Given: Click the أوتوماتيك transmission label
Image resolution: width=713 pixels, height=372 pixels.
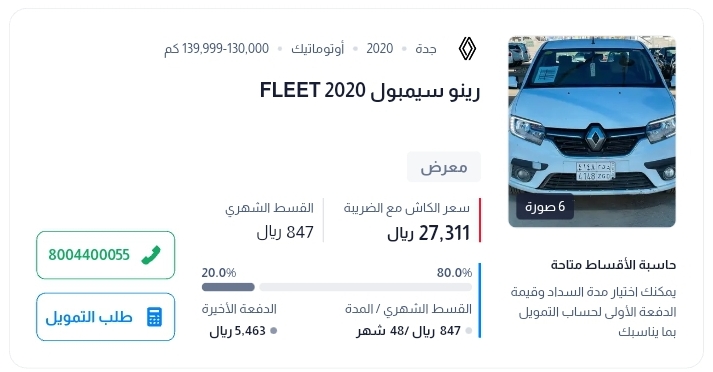Looking at the screenshot, I should click(317, 49).
